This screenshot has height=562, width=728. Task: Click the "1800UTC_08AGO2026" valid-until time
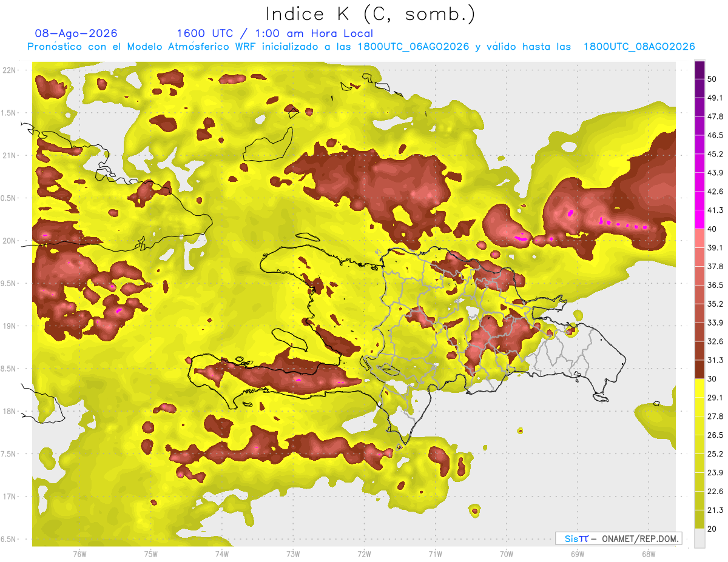pyautogui.click(x=639, y=47)
